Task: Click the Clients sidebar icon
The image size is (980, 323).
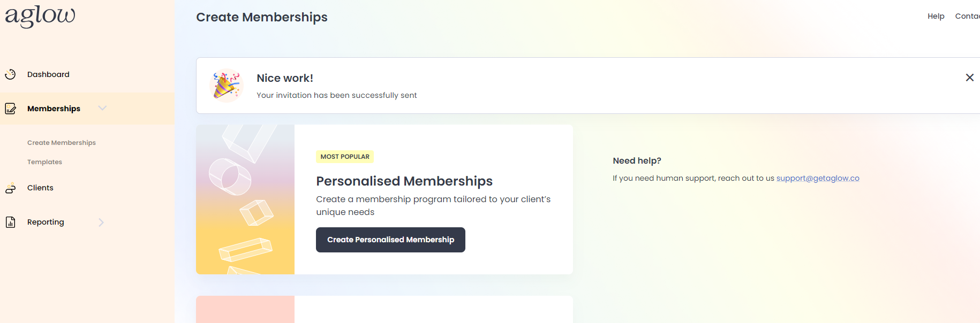Action: pyautogui.click(x=10, y=188)
